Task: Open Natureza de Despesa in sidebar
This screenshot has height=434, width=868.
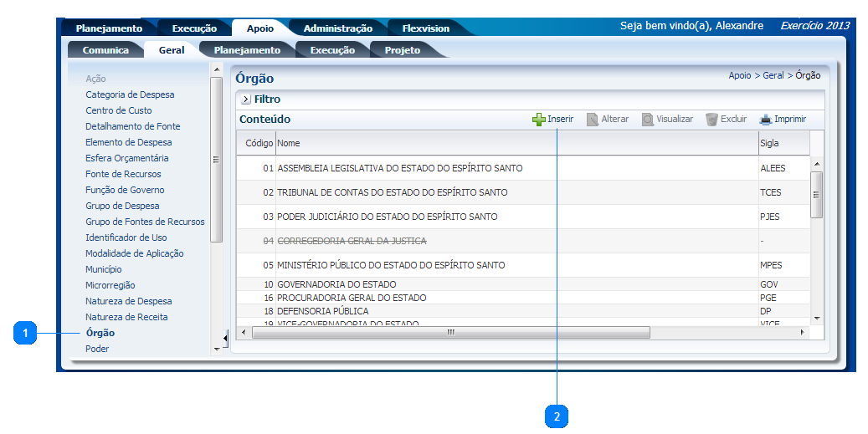Action: 128,301
